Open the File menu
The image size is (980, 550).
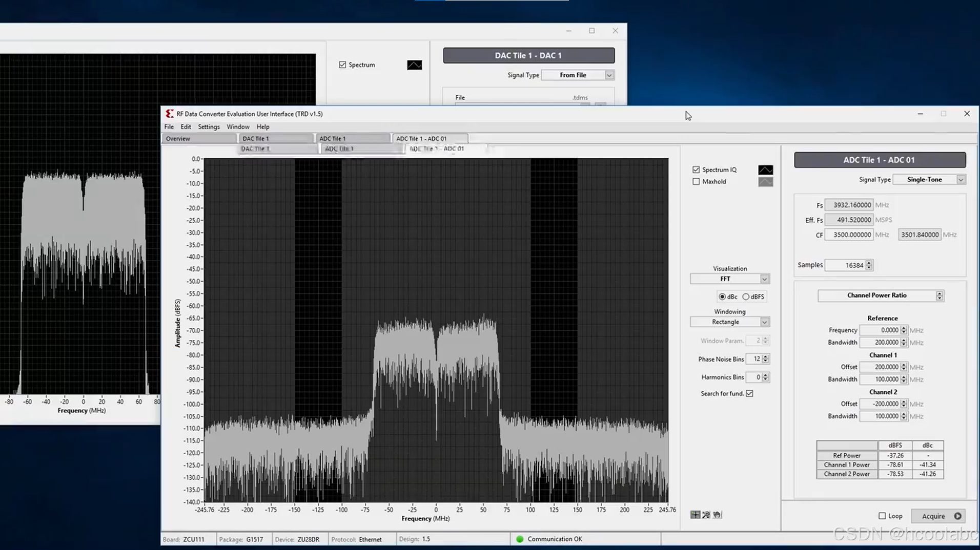169,126
